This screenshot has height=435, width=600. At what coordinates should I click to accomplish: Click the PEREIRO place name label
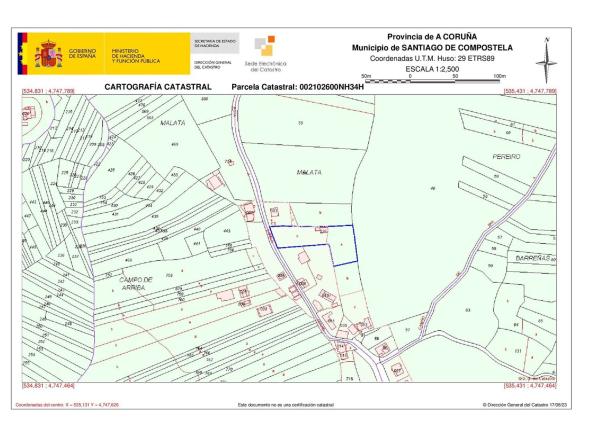(507, 157)
